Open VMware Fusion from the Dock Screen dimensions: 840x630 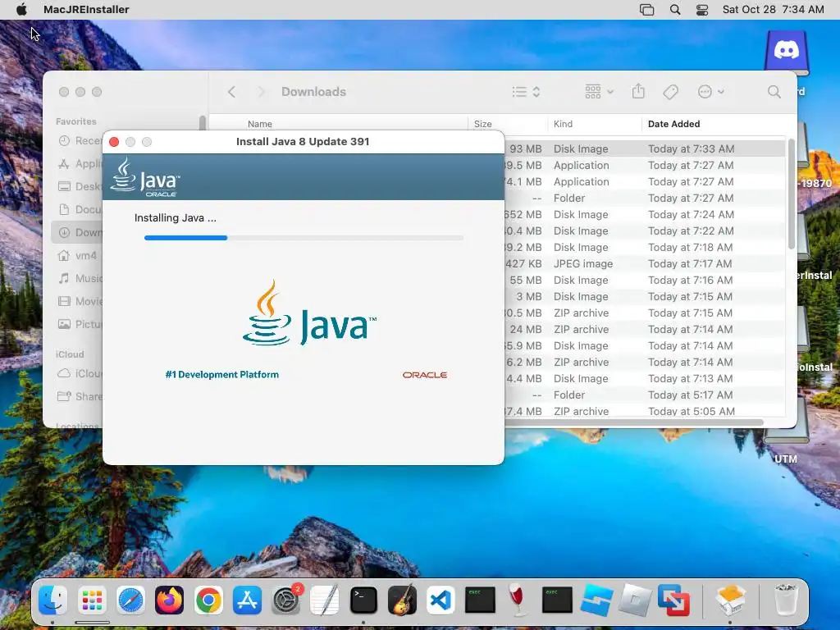pyautogui.click(x=673, y=600)
